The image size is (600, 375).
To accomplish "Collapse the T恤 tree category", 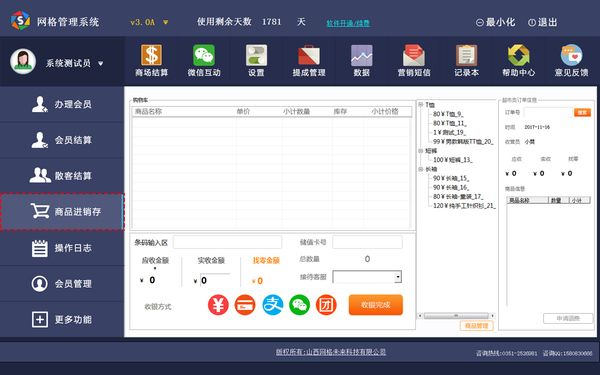I will [x=421, y=104].
